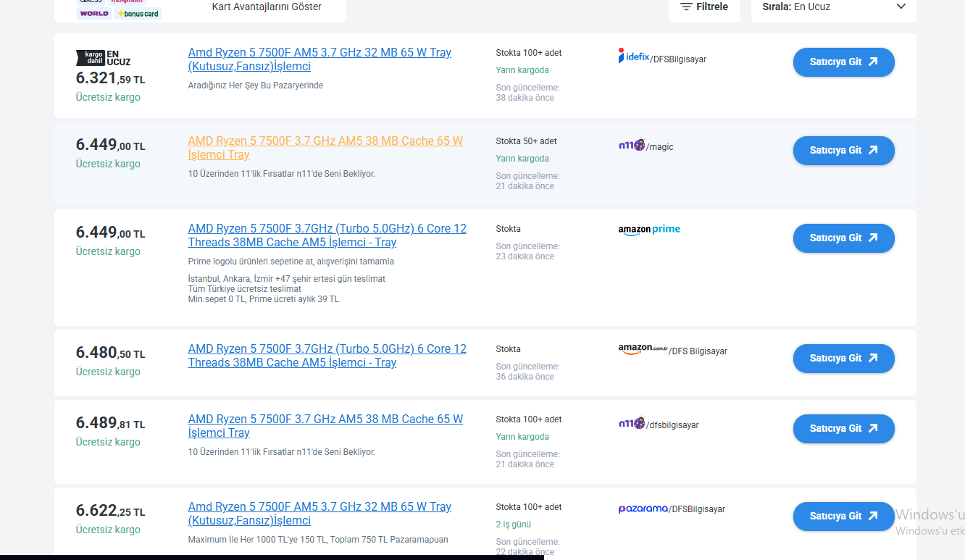
Task: Open the 'Sırala: En Ucuz' sort dropdown
Action: coord(834,7)
